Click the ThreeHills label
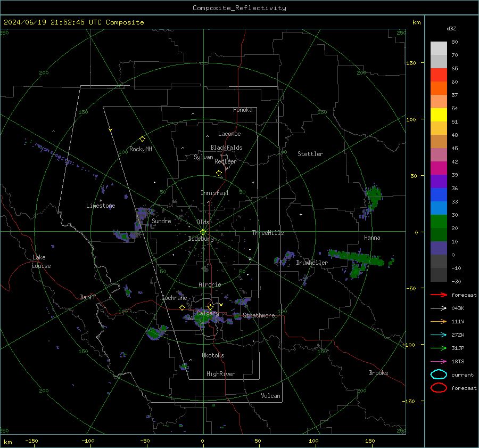The image size is (479, 448). pos(268,233)
